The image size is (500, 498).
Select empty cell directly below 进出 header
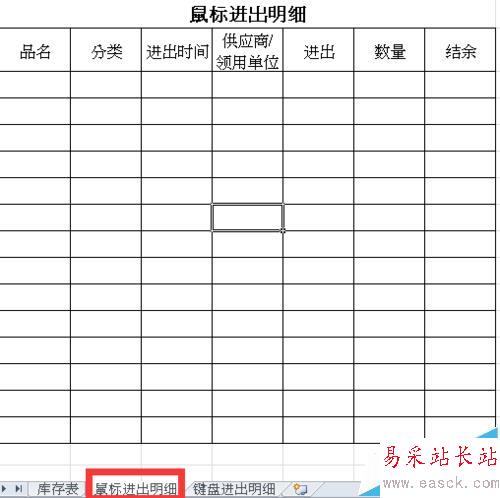(318, 85)
